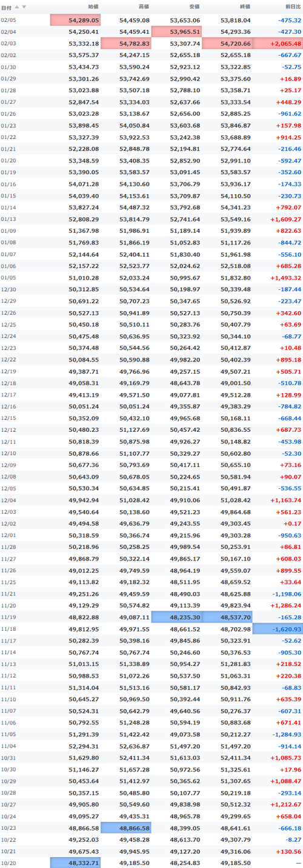
Task: Sort the 日付 column descending with down arrow
Action: 24,7
